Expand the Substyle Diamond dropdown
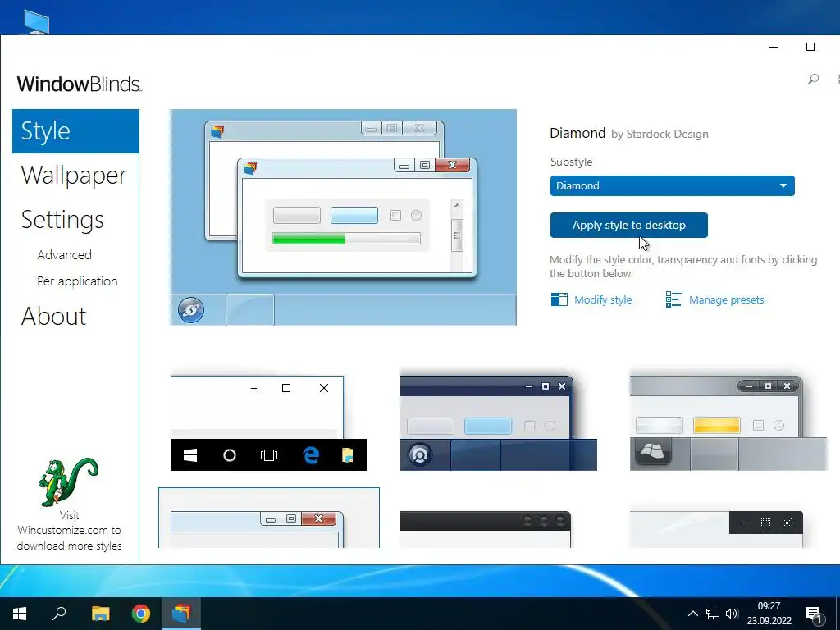The image size is (840, 630). tap(672, 186)
